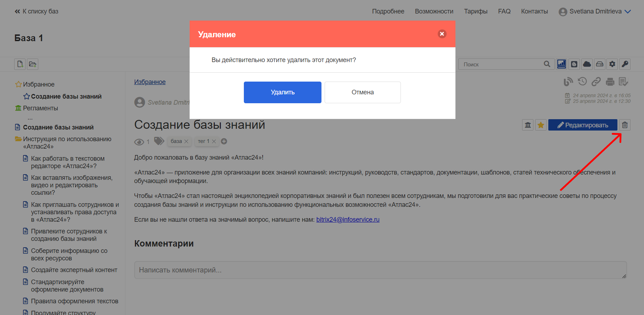Image resolution: width=644 pixels, height=315 pixels.
Task: Click the tags icon
Action: [159, 141]
